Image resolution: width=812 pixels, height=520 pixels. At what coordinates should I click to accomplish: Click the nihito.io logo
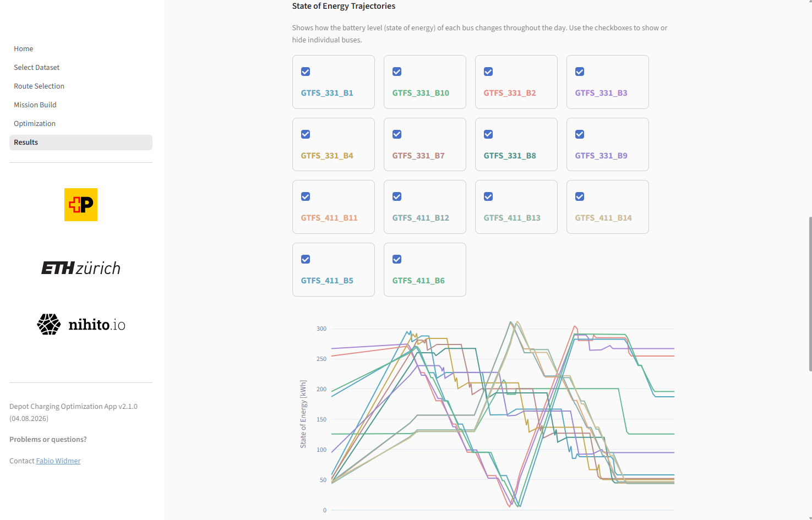[x=81, y=325]
